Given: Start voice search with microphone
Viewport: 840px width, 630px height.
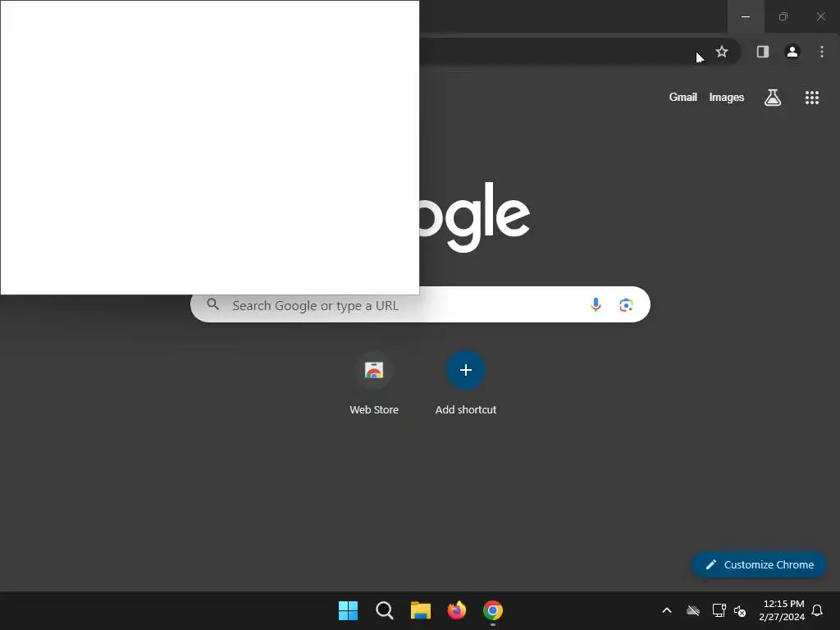Looking at the screenshot, I should tap(596, 305).
